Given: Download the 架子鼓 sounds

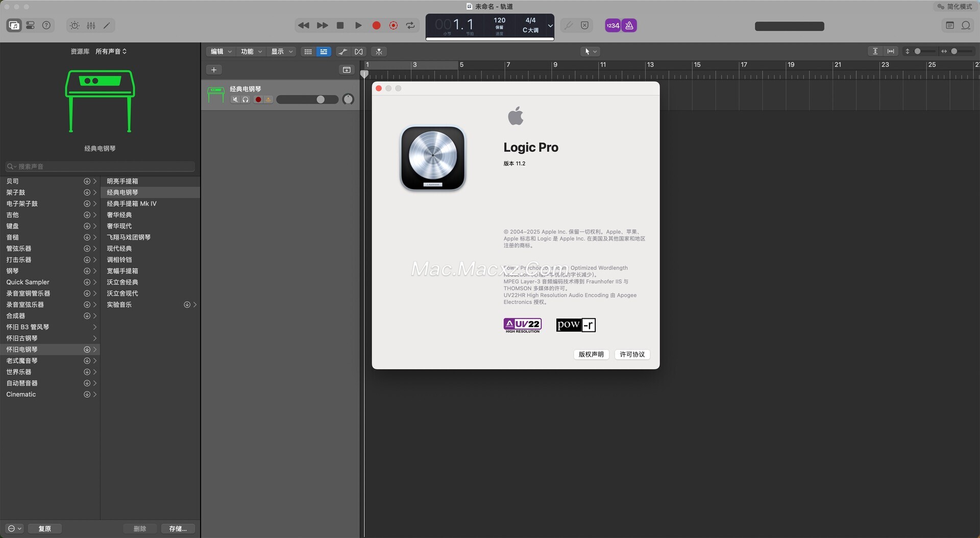Looking at the screenshot, I should 87,192.
